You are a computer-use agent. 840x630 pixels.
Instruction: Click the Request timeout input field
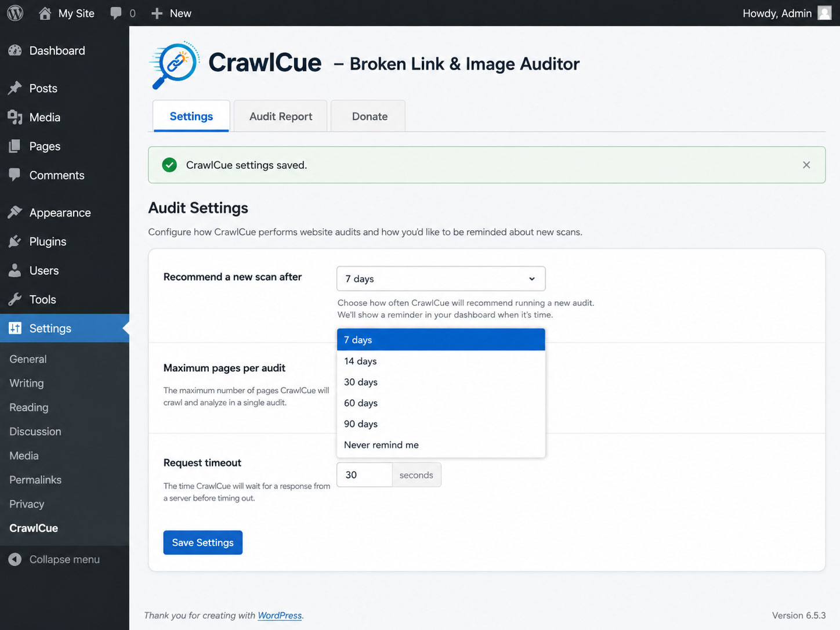click(364, 475)
